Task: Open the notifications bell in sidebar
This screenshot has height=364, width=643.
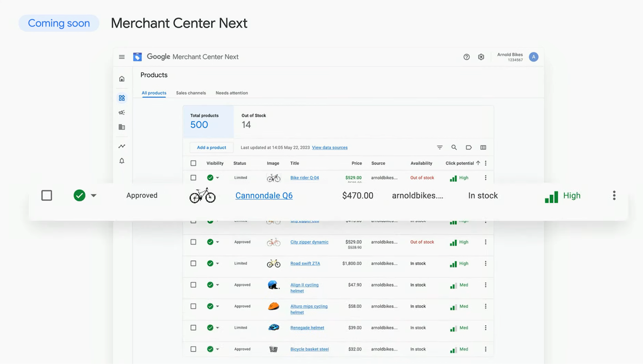Action: click(x=122, y=161)
